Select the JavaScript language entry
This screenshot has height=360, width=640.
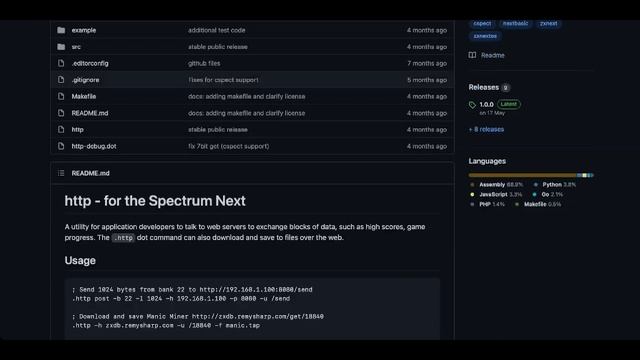coord(496,194)
